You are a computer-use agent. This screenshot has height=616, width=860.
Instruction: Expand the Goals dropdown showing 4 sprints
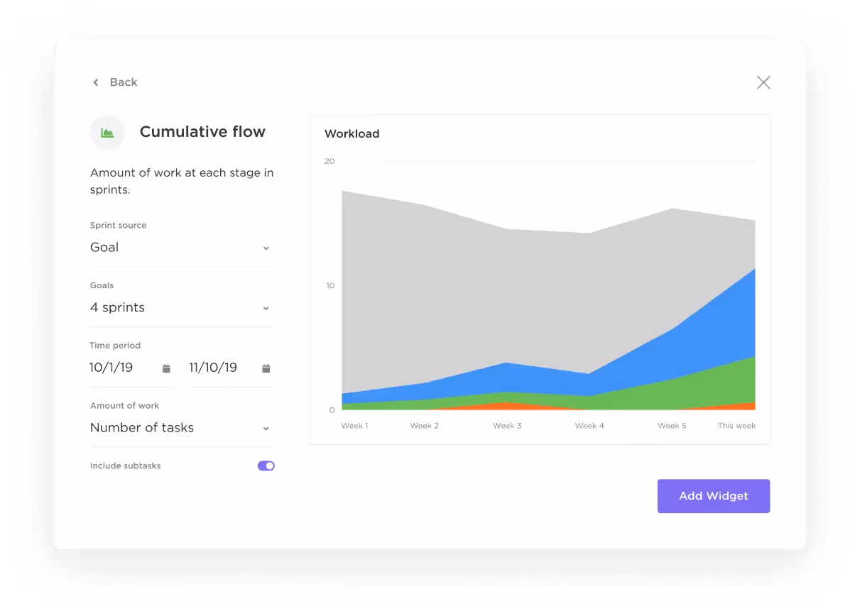coord(181,307)
